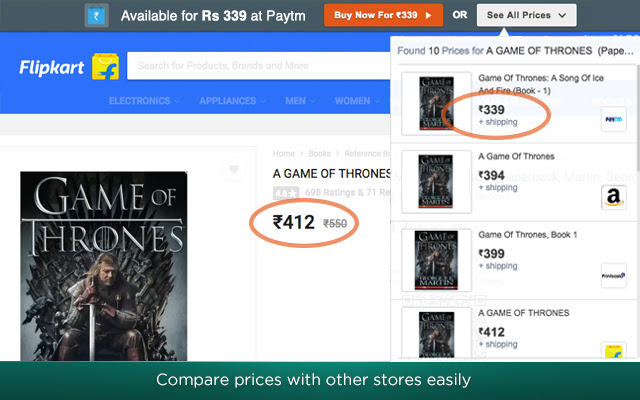The width and height of the screenshot is (640, 400).
Task: Open the Appliances category menu
Action: point(232,101)
